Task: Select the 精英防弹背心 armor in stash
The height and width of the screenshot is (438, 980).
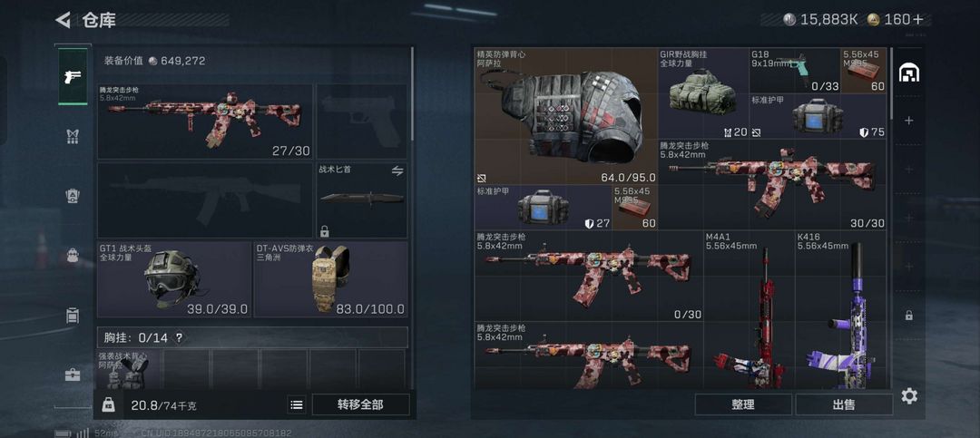Action: (x=566, y=116)
